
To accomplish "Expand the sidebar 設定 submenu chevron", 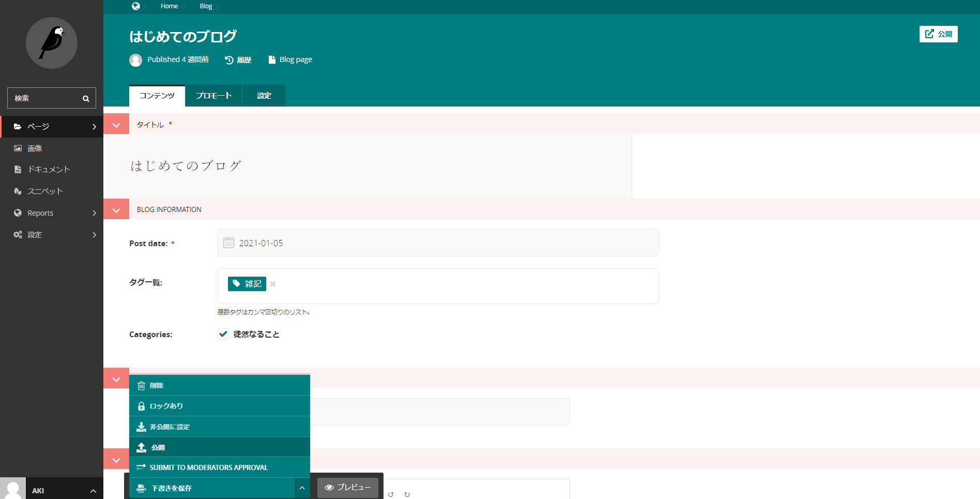I will [x=94, y=235].
